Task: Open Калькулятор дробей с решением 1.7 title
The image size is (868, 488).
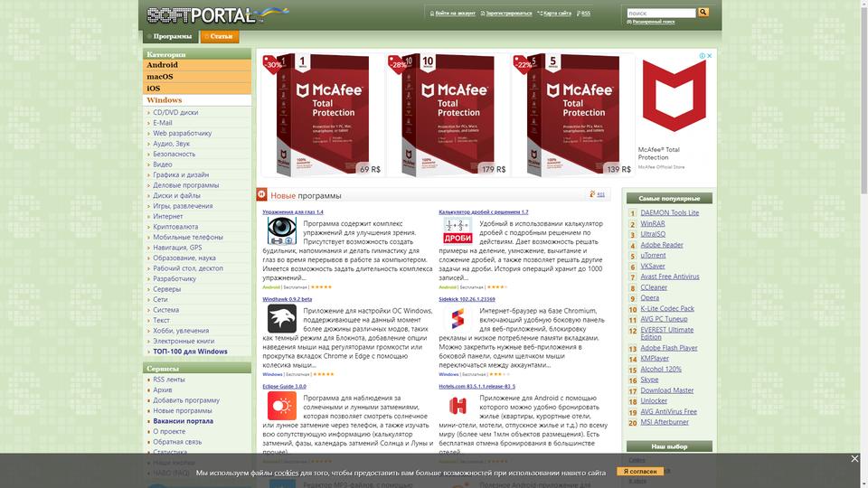Action: pos(483,211)
